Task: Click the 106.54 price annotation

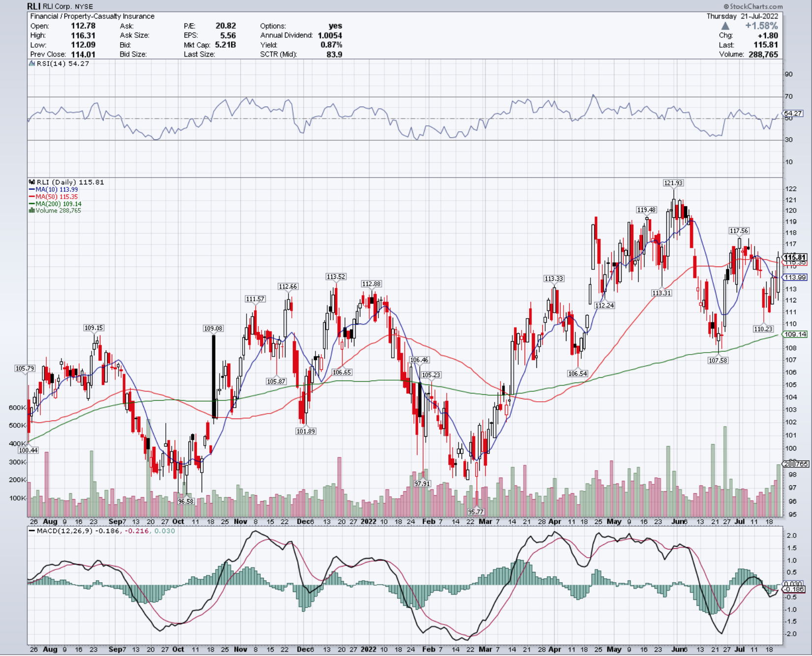Action: [x=578, y=374]
